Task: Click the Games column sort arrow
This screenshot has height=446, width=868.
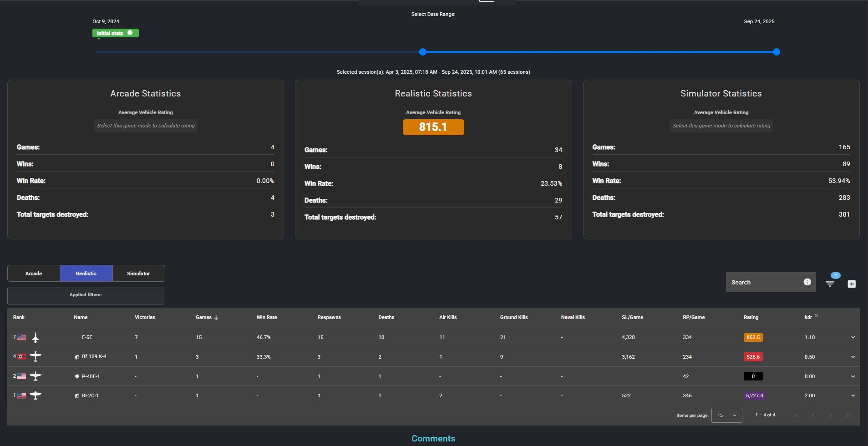Action: pos(216,318)
